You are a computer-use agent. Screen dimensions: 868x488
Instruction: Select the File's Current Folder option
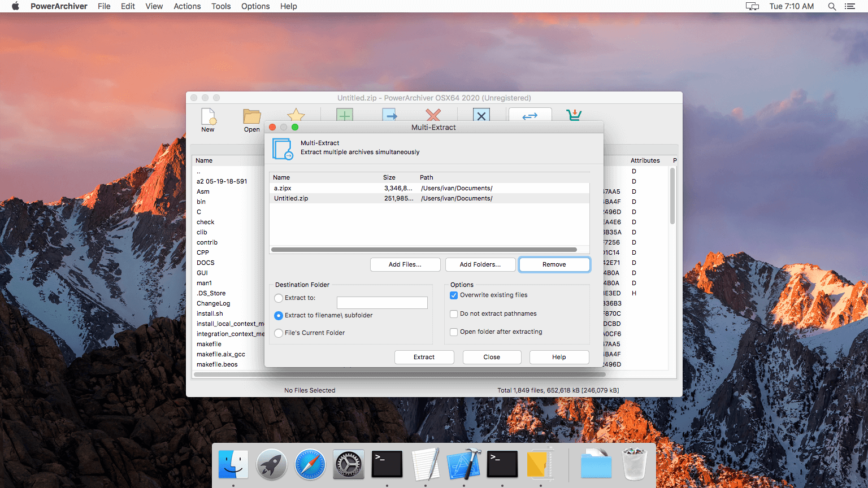[279, 333]
